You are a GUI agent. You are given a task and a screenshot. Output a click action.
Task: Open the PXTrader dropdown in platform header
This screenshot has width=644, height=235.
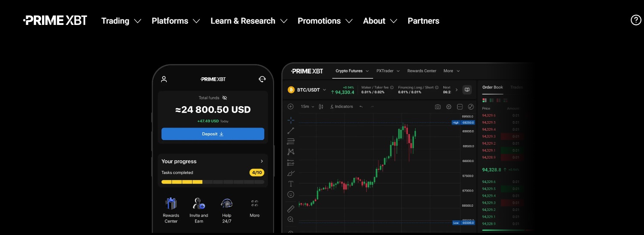coord(388,71)
